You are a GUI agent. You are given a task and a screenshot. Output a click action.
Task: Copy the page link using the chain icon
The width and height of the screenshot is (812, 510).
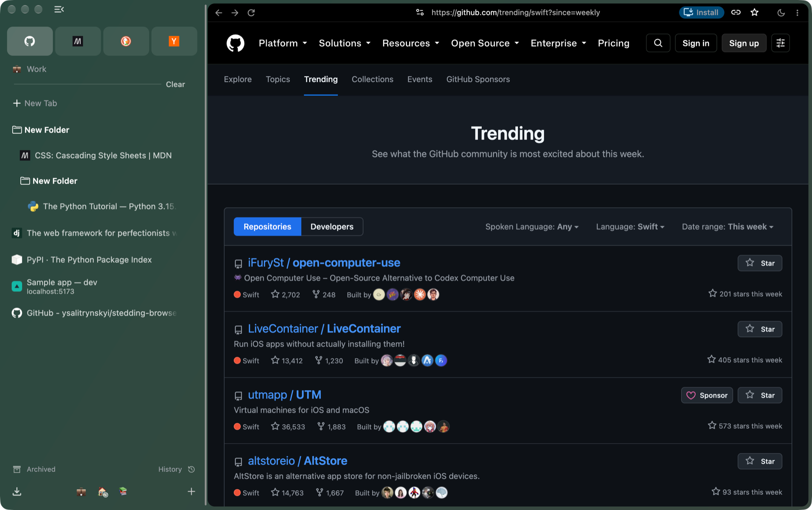click(x=736, y=13)
